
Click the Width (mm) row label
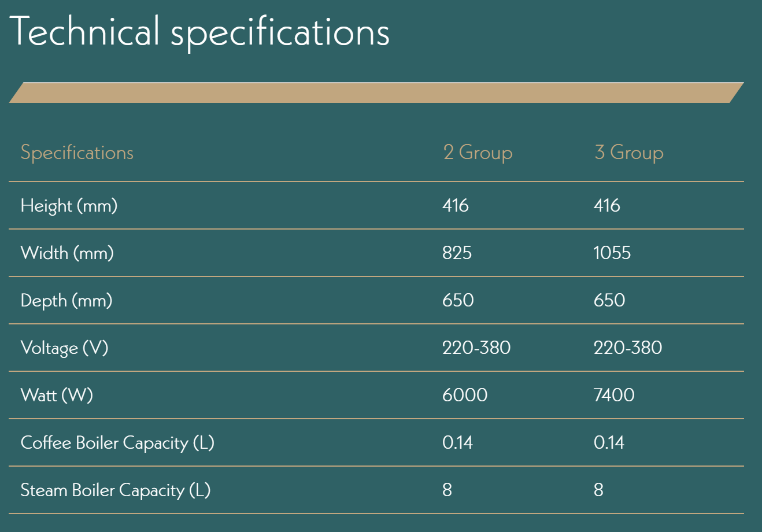(x=67, y=253)
